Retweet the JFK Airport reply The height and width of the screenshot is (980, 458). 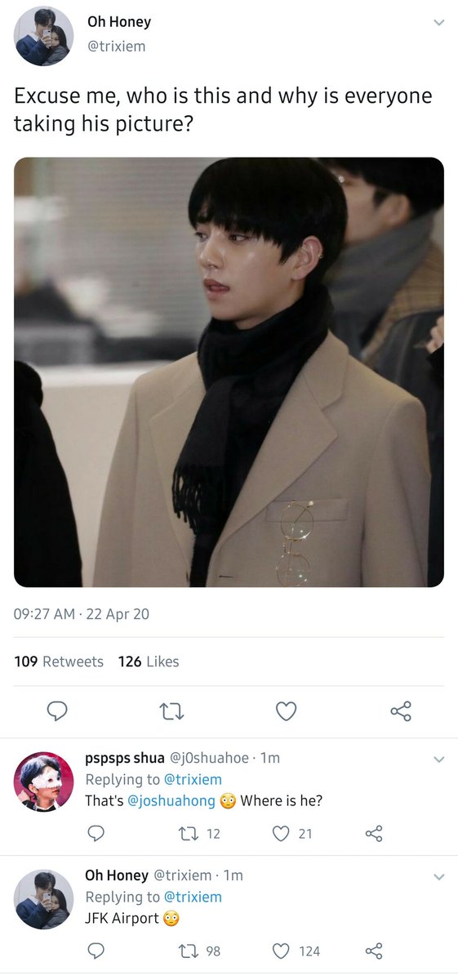pos(198,951)
